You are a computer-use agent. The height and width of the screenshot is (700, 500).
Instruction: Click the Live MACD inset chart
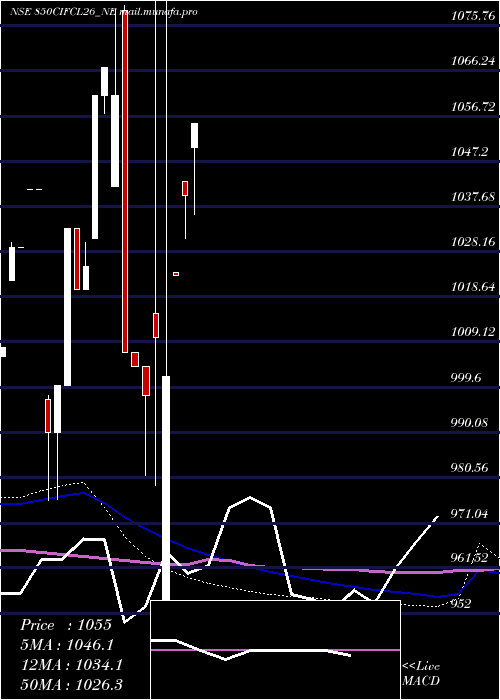coord(275,650)
